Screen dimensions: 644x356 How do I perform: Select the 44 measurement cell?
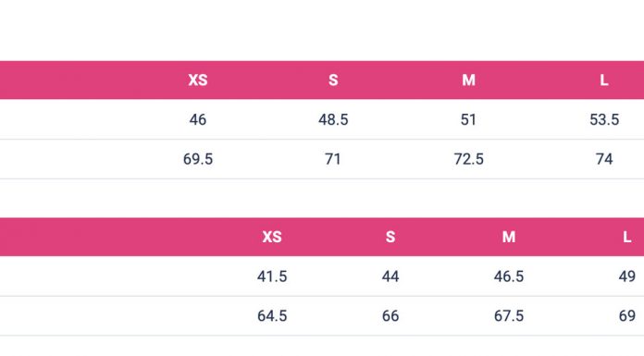390,276
